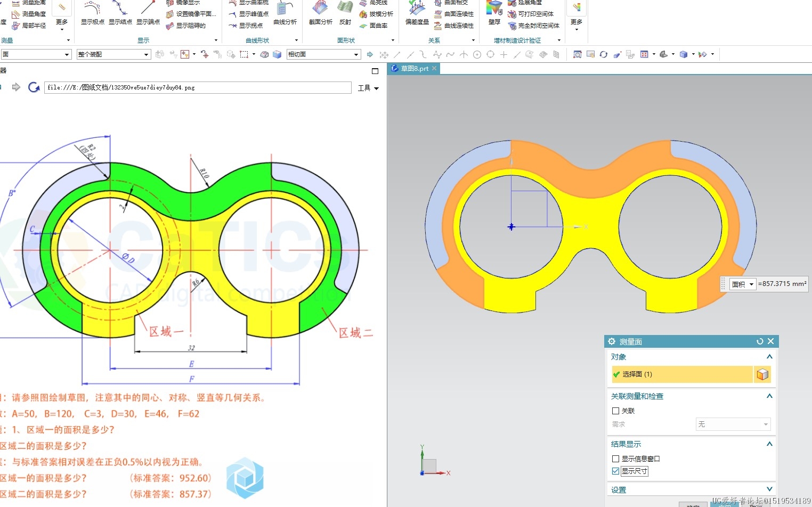Open the 面积 result type dropdown
812x507 pixels.
click(743, 284)
